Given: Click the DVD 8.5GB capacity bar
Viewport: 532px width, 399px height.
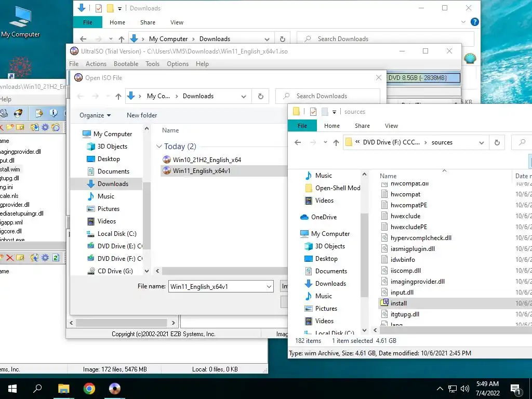Looking at the screenshot, I should pos(423,78).
